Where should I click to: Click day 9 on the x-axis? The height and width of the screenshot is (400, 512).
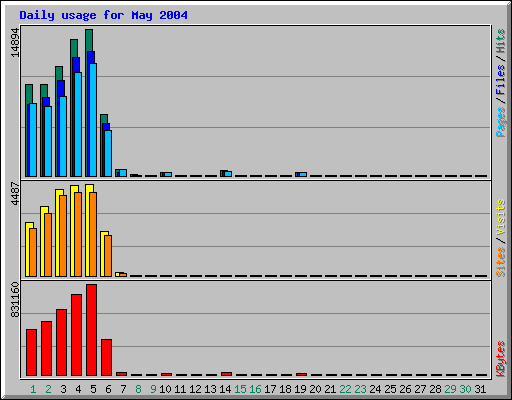pos(153,389)
